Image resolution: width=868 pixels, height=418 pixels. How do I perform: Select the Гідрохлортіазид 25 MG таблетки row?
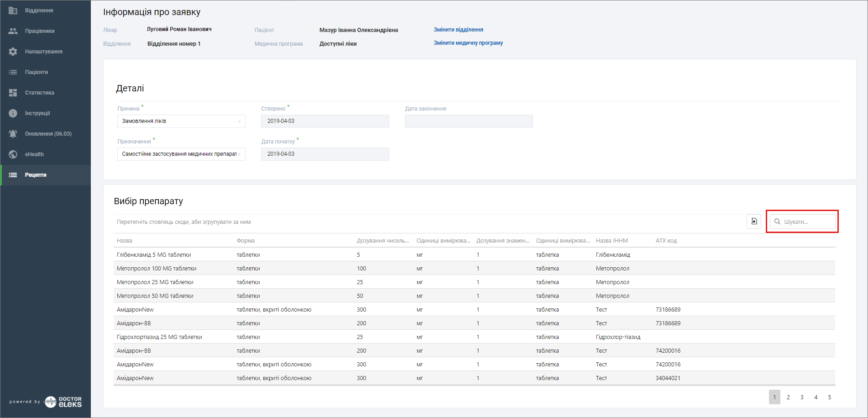[x=475, y=337]
